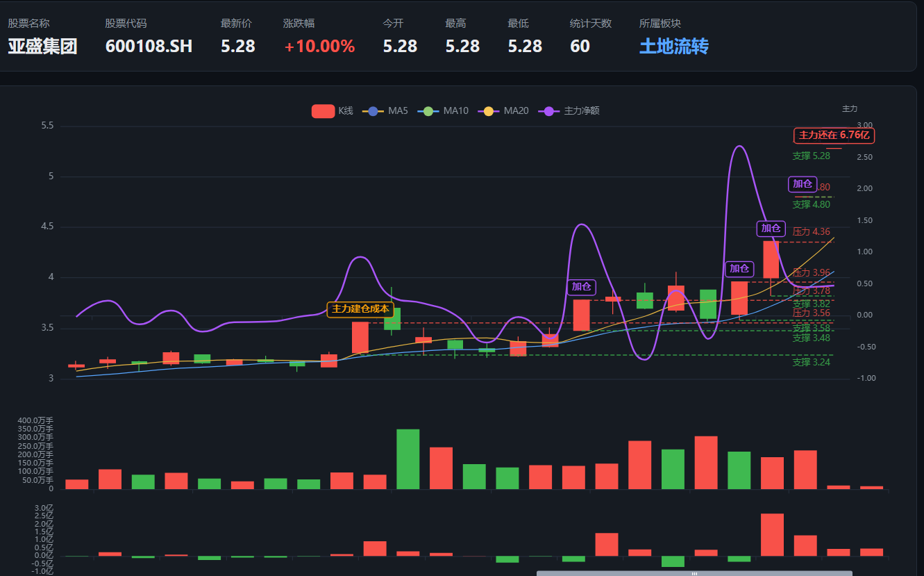Click the 主力建仓成本 marker label
This screenshot has width=924, height=576.
pos(360,309)
